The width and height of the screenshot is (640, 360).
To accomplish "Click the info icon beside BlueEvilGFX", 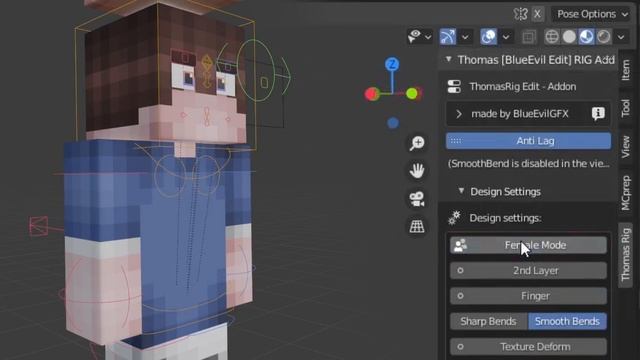I will (x=598, y=114).
